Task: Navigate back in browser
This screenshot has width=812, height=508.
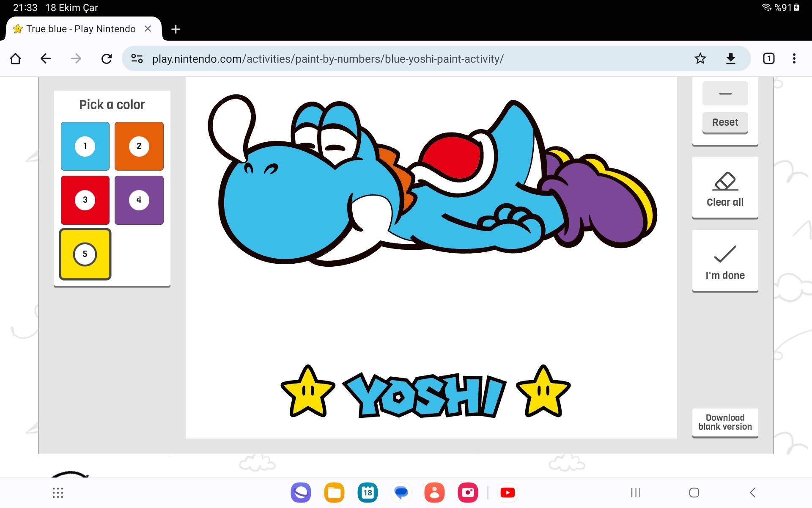Action: pos(46,58)
